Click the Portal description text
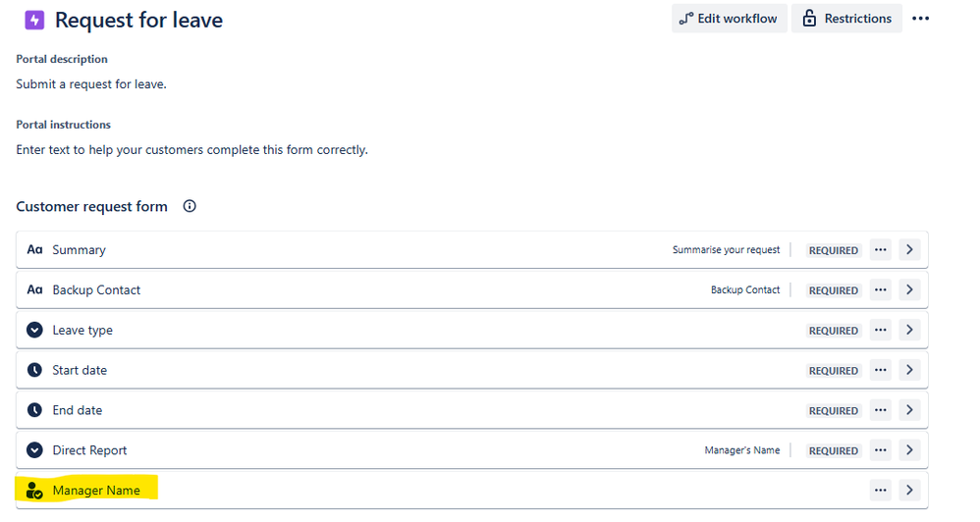The width and height of the screenshot is (980, 522). [x=91, y=84]
